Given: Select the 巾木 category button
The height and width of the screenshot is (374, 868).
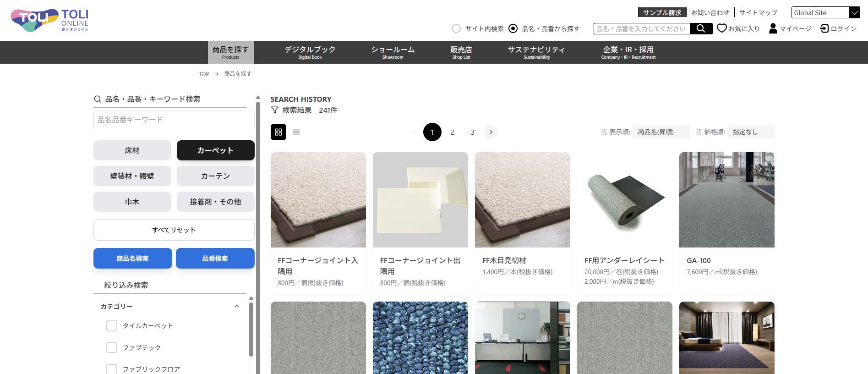Looking at the screenshot, I should point(132,202).
